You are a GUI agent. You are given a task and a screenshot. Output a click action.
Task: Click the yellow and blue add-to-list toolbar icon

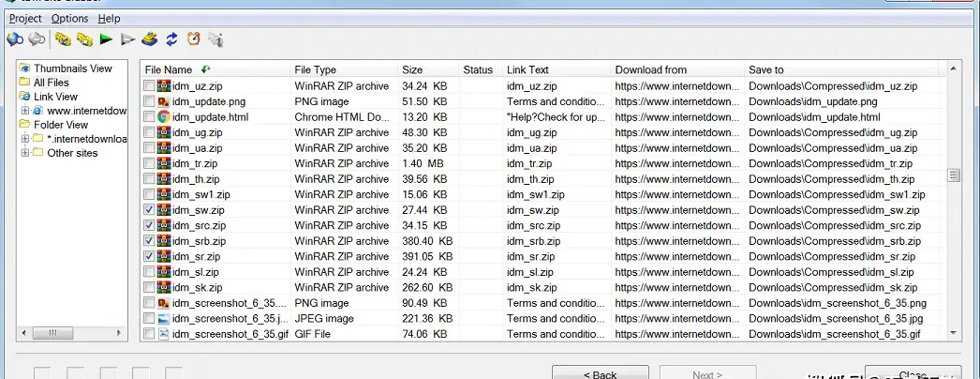(x=149, y=39)
